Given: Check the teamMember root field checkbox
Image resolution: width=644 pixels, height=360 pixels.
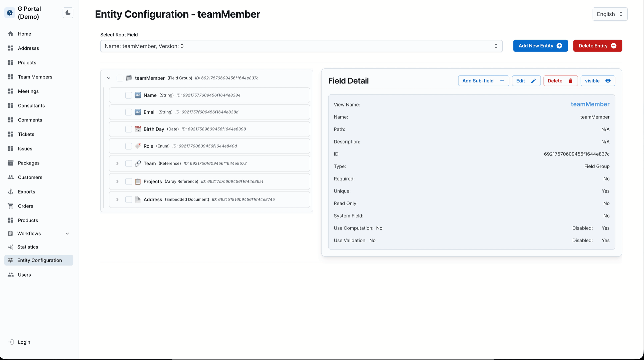Looking at the screenshot, I should coord(120,78).
